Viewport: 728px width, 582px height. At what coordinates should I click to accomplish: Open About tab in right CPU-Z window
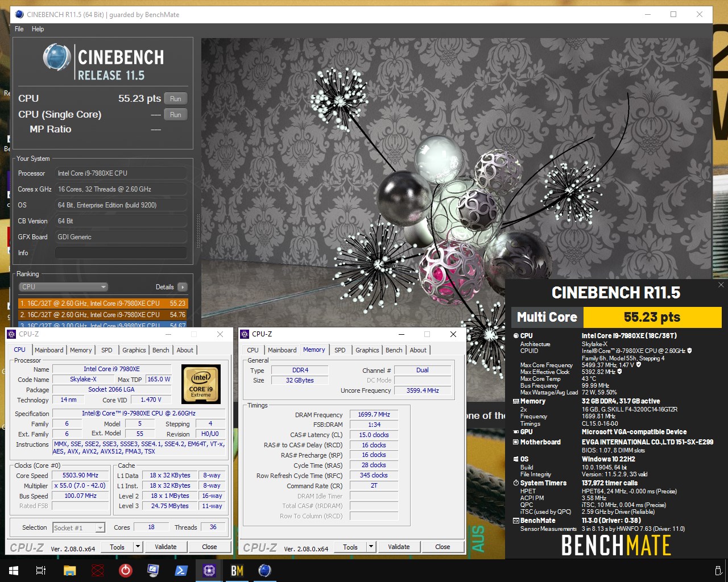click(418, 350)
